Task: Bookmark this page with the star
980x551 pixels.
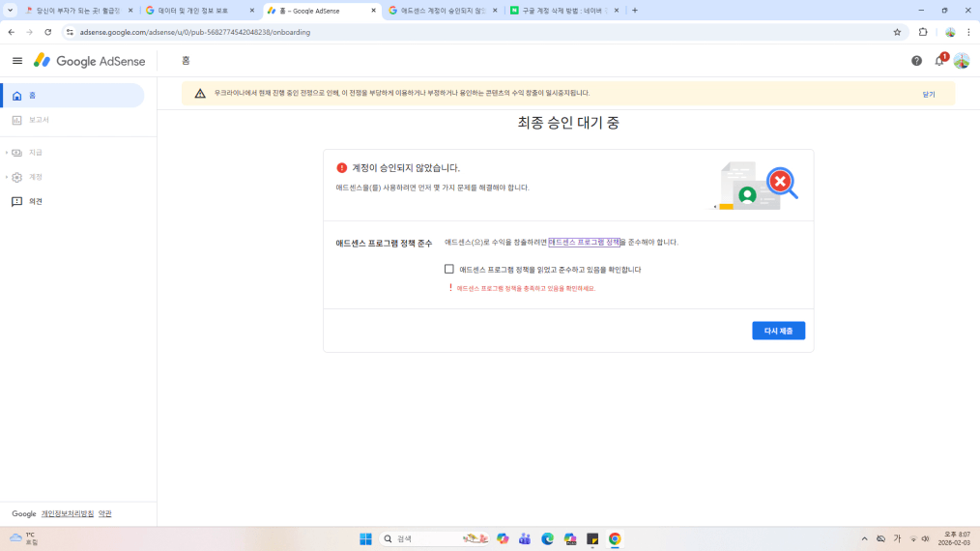Action: tap(897, 32)
